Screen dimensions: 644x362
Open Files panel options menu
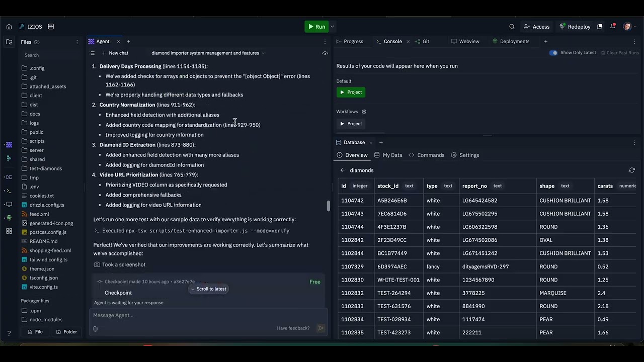[x=77, y=42]
